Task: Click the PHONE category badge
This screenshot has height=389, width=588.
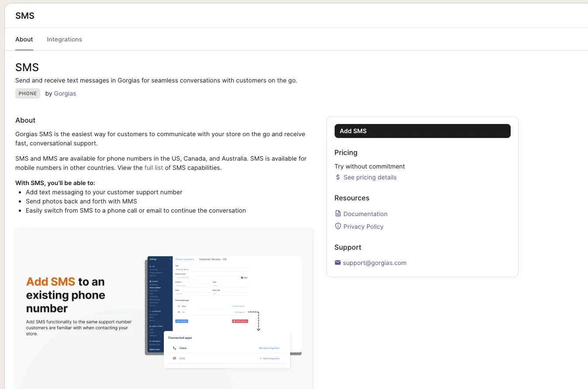Action: (x=28, y=93)
